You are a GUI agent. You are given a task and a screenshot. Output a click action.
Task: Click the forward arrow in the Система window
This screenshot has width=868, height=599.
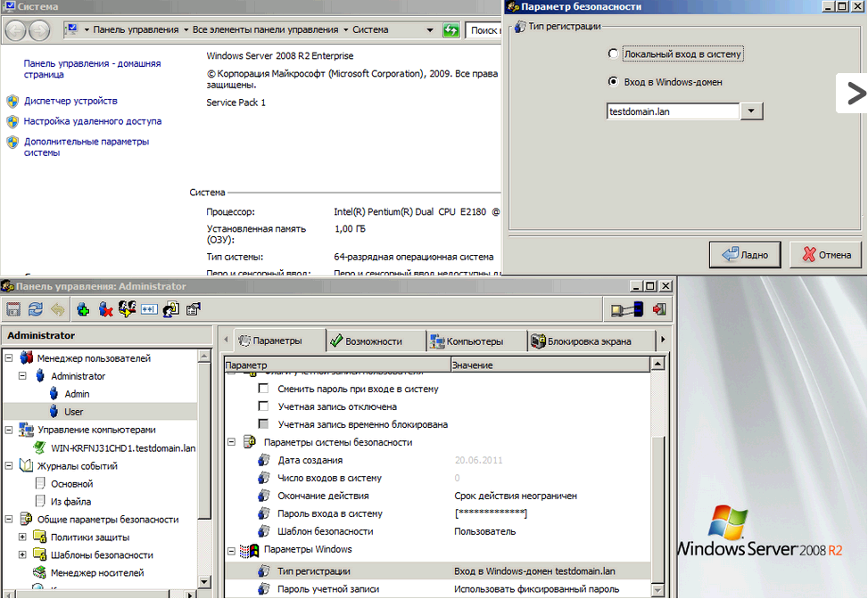(39, 30)
